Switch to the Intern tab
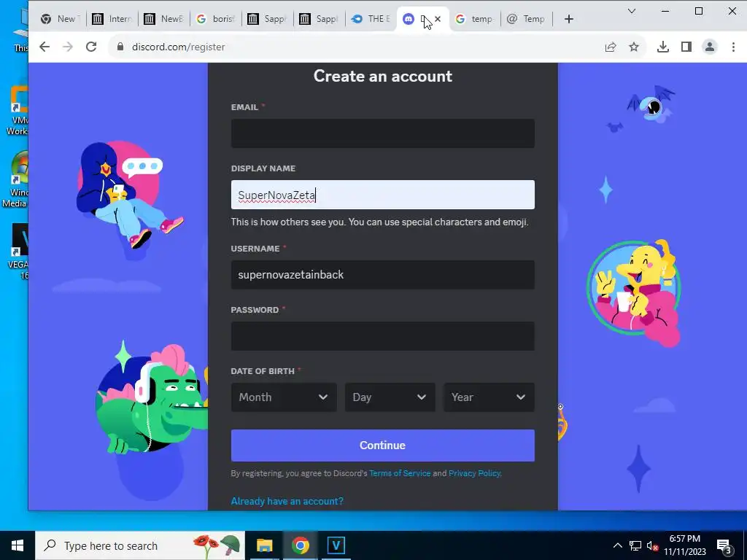Screen dimensions: 747x560 (x=112, y=19)
